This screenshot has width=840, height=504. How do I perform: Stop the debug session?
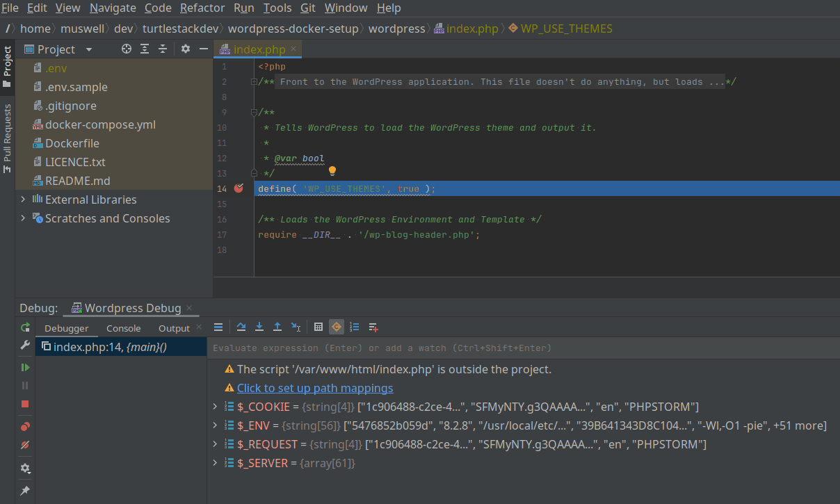25,404
